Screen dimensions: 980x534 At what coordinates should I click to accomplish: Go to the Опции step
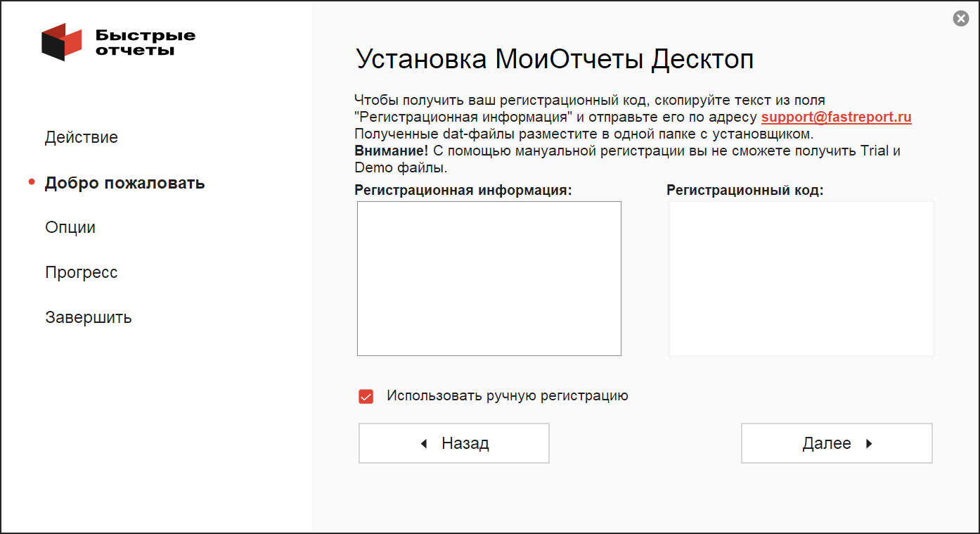[x=70, y=228]
